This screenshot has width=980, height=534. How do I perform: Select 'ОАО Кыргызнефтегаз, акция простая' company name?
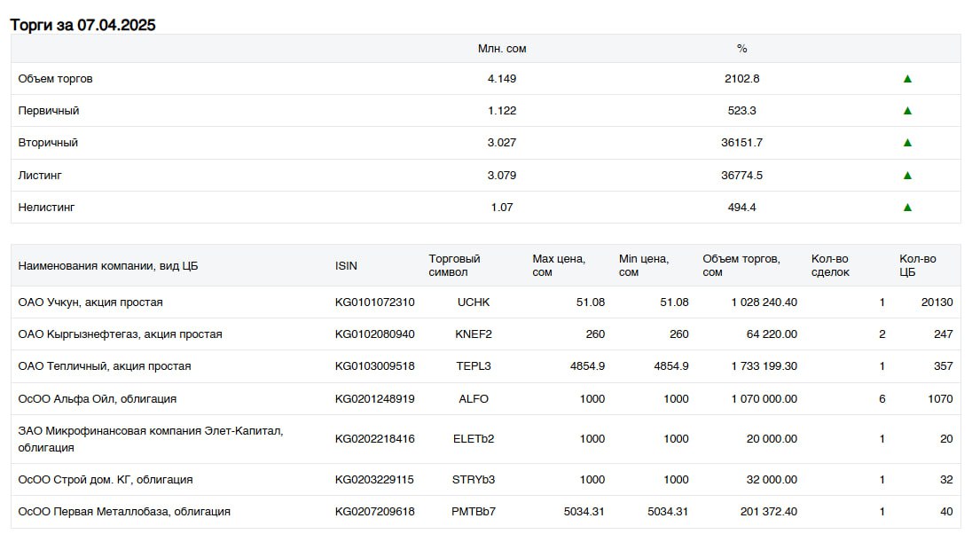coord(120,334)
